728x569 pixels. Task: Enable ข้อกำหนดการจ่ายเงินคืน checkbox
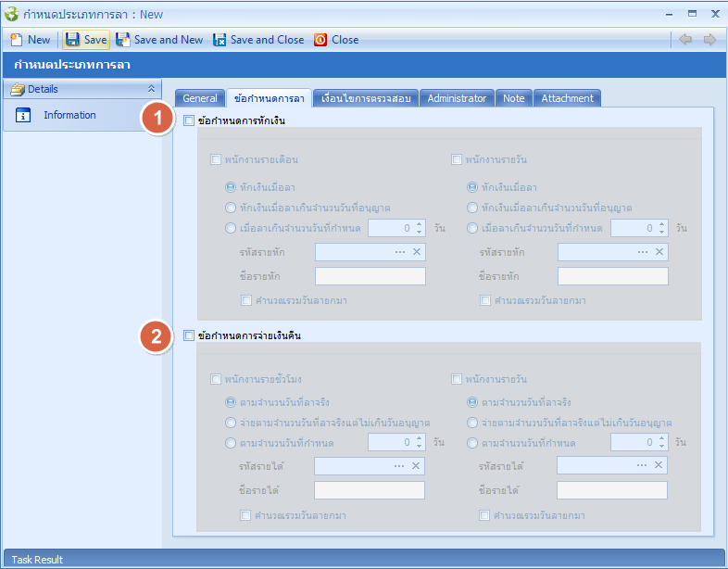tap(190, 335)
